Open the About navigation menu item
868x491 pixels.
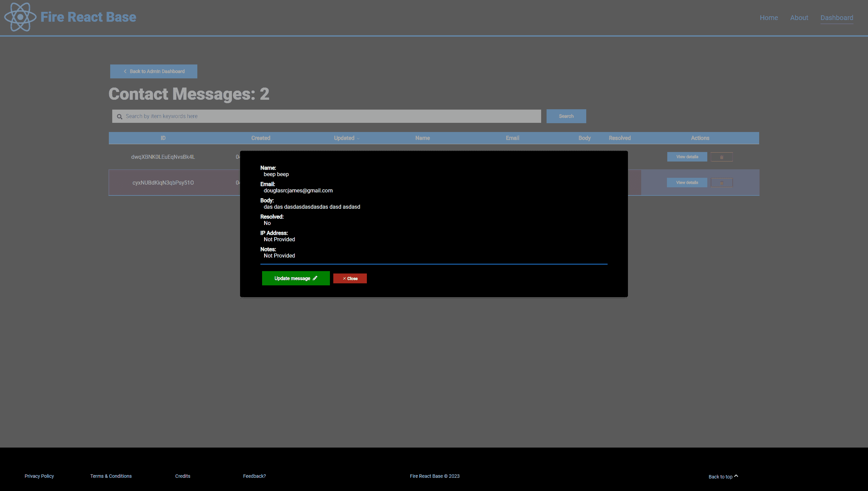point(799,18)
